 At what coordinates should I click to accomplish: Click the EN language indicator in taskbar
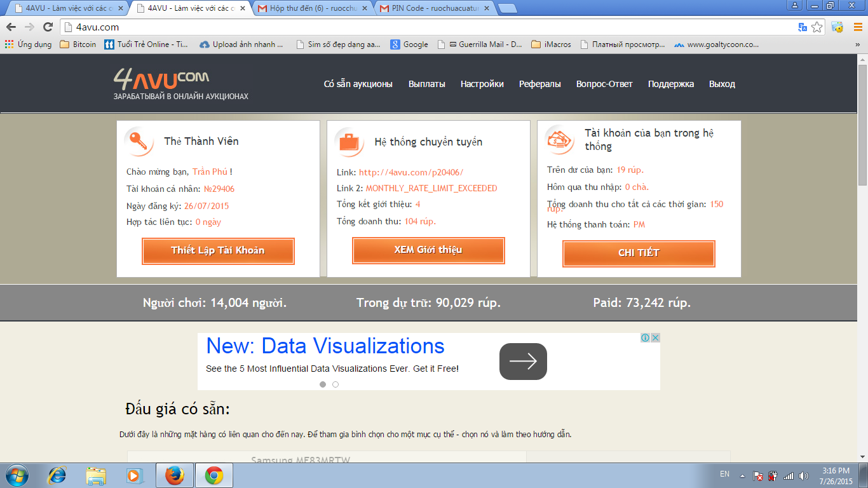pyautogui.click(x=724, y=474)
